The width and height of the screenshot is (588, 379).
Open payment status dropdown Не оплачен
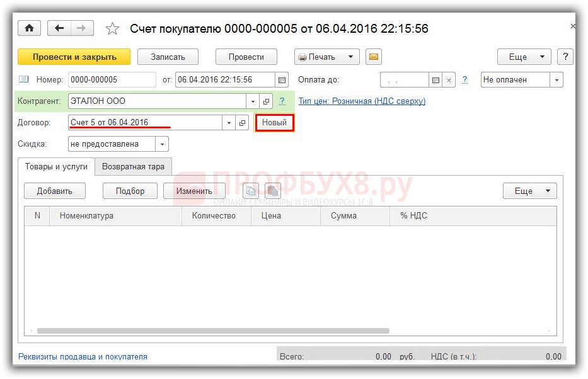point(556,80)
